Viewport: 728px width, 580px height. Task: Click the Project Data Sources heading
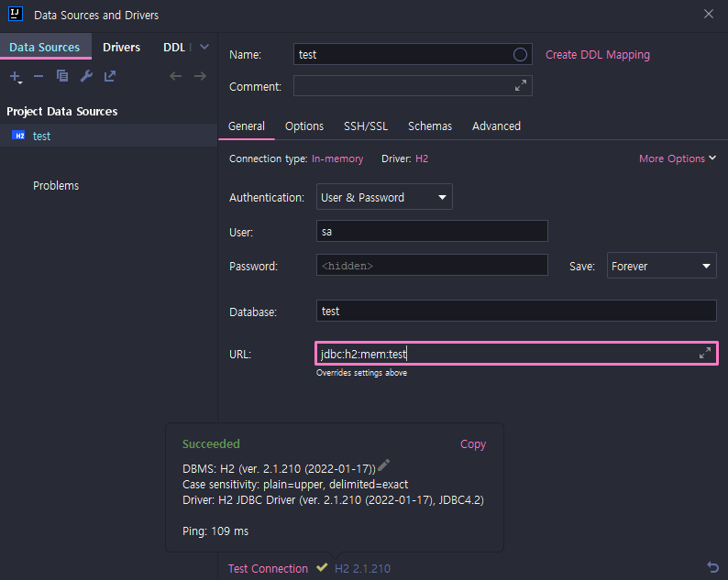61,112
